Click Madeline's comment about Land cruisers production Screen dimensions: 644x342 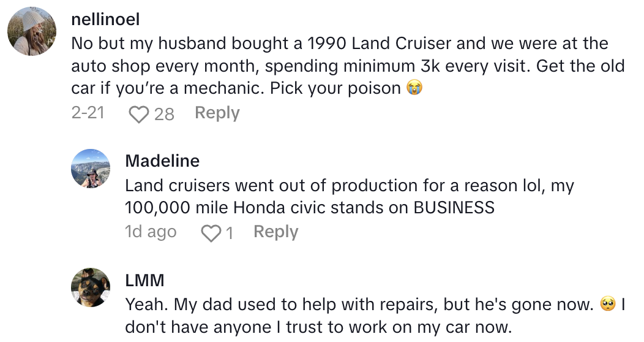pyautogui.click(x=349, y=196)
